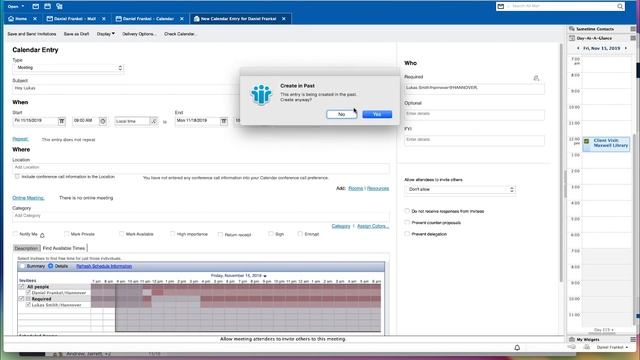Click the Notify Me bell icon
The width and height of the screenshot is (640, 360).
pyautogui.click(x=42, y=235)
